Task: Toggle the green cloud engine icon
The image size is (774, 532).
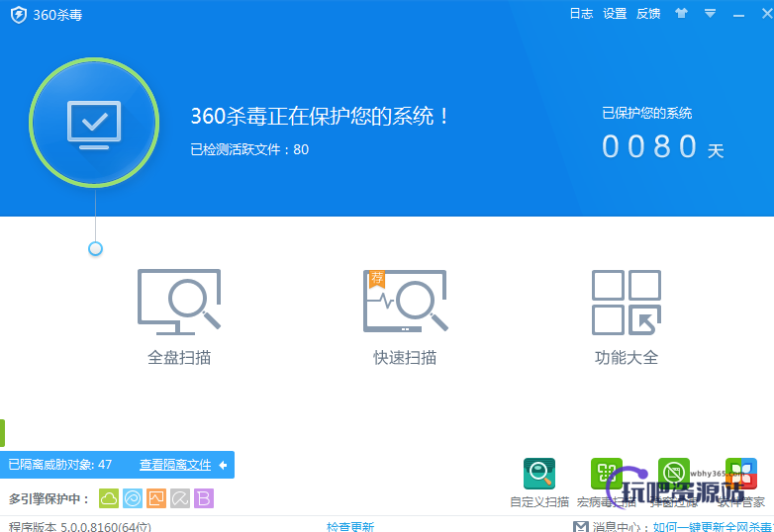Action: [109, 498]
